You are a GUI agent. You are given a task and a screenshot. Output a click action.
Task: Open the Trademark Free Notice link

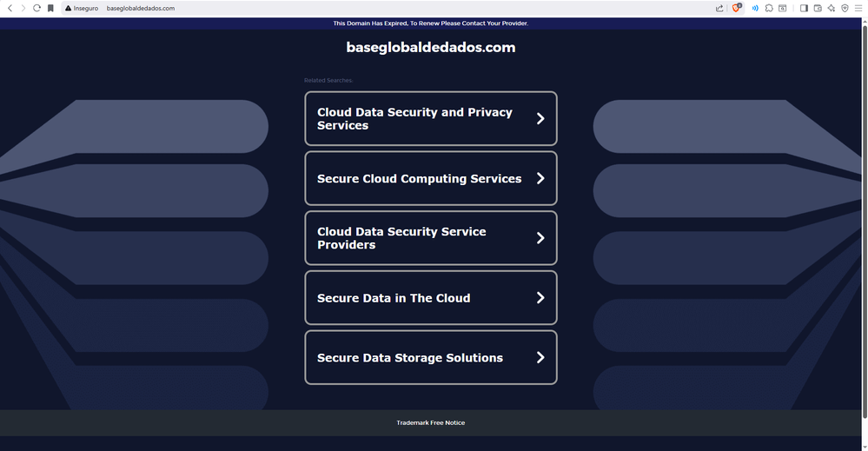[431, 423]
